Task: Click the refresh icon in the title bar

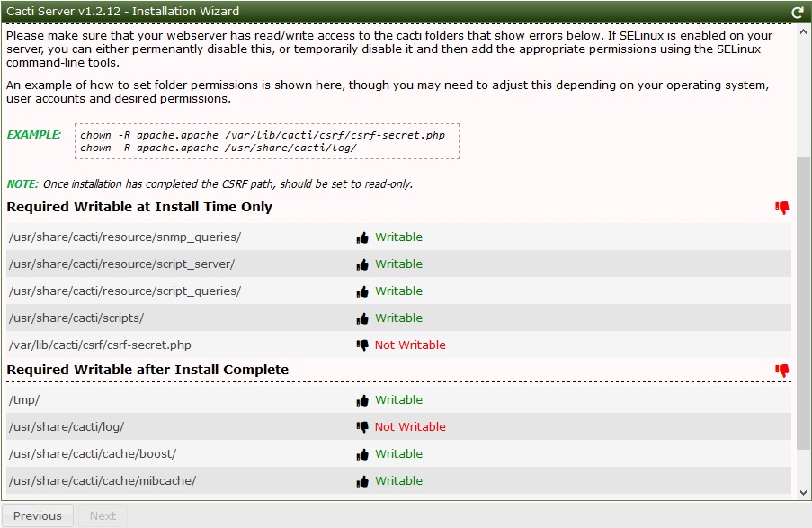Action: pyautogui.click(x=798, y=12)
